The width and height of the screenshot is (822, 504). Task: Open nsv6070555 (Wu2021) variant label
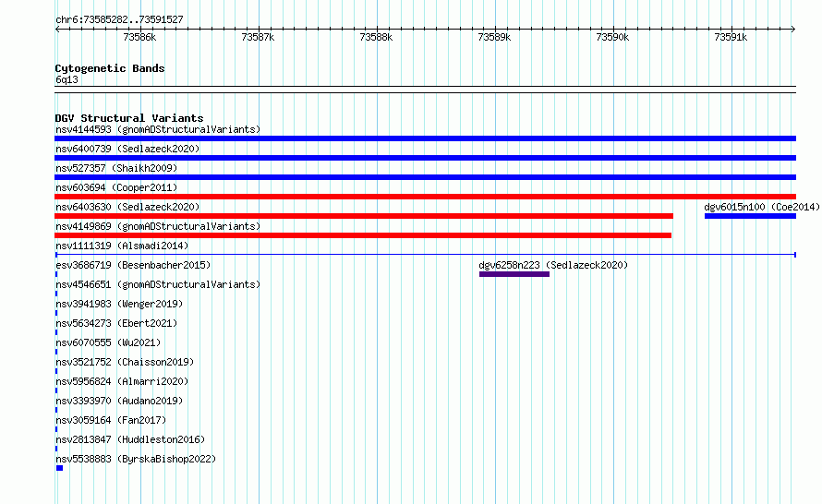pyautogui.click(x=108, y=342)
